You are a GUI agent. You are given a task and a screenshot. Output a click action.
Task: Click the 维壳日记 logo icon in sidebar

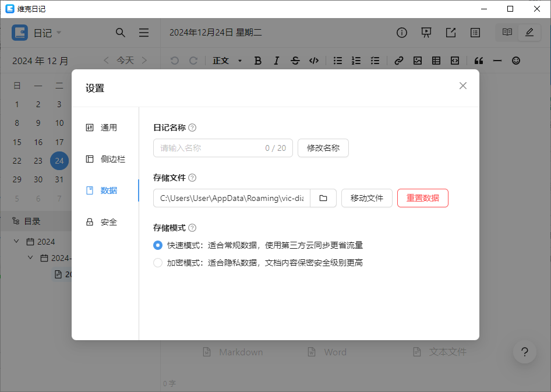pyautogui.click(x=20, y=33)
